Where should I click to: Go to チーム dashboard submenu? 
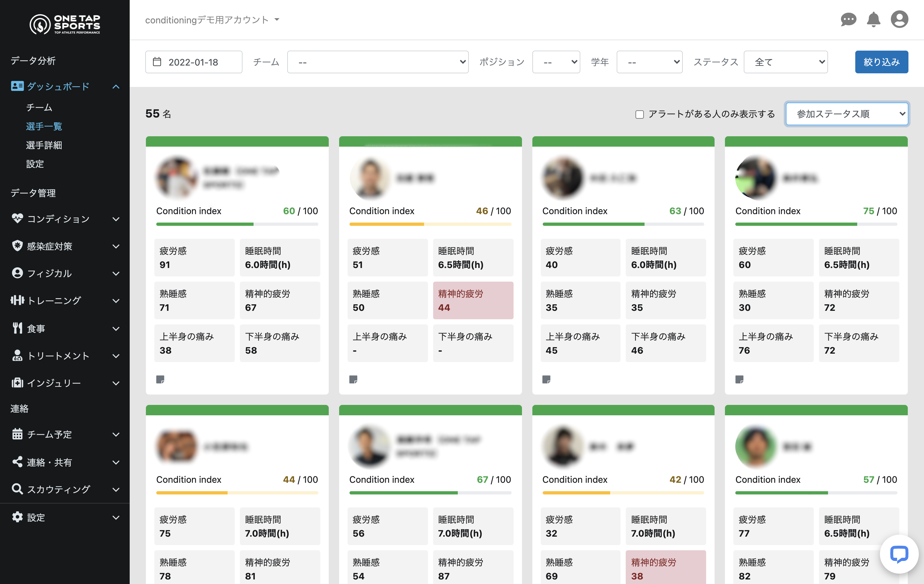pos(39,107)
